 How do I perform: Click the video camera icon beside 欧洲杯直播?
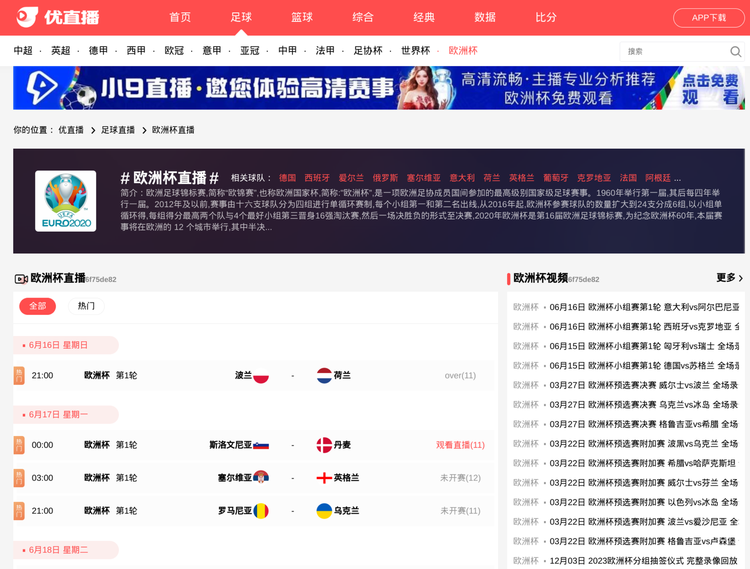[x=21, y=279]
